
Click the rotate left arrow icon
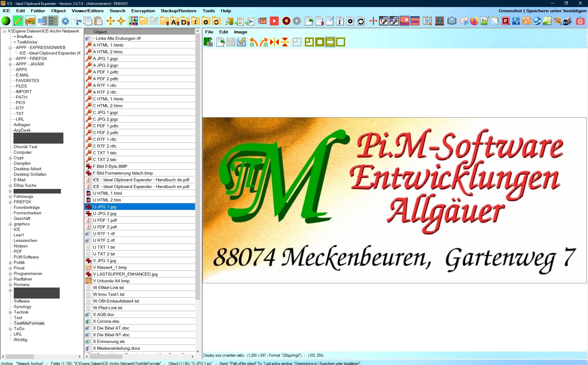point(253,42)
